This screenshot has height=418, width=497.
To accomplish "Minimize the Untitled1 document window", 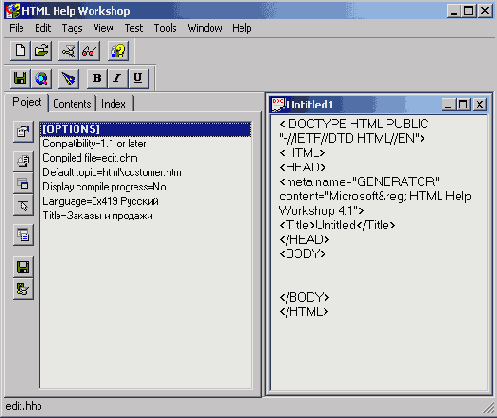I will [448, 105].
